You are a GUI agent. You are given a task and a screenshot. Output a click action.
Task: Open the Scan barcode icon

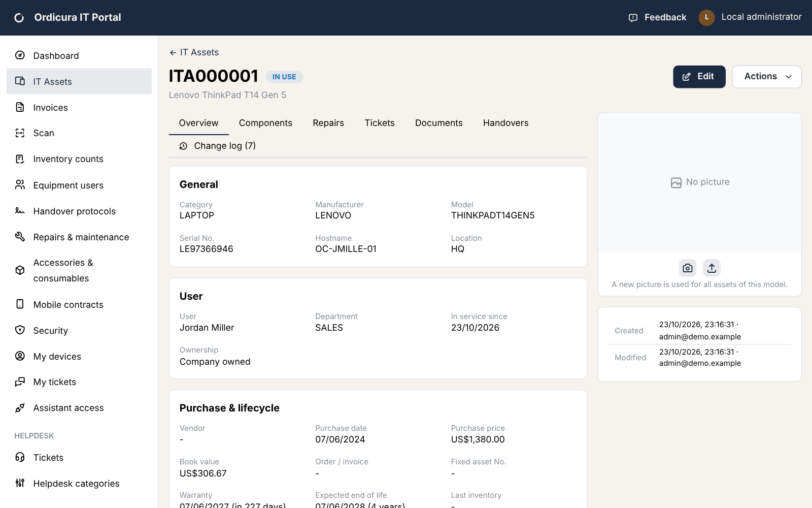click(x=20, y=133)
